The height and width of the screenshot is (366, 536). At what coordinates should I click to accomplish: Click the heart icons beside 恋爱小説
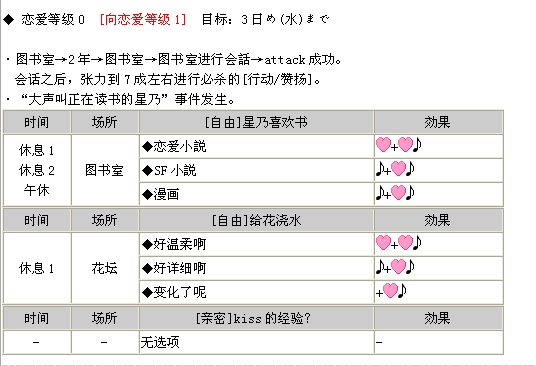click(399, 145)
